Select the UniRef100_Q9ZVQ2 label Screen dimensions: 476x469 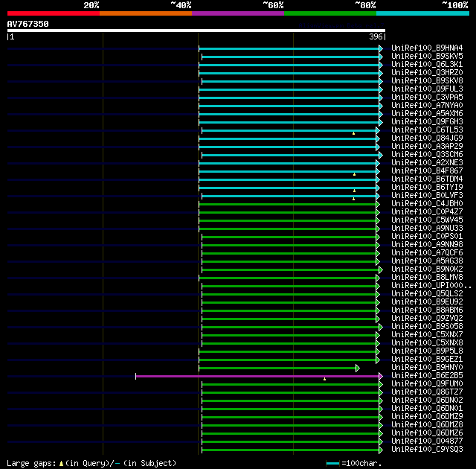click(427, 319)
